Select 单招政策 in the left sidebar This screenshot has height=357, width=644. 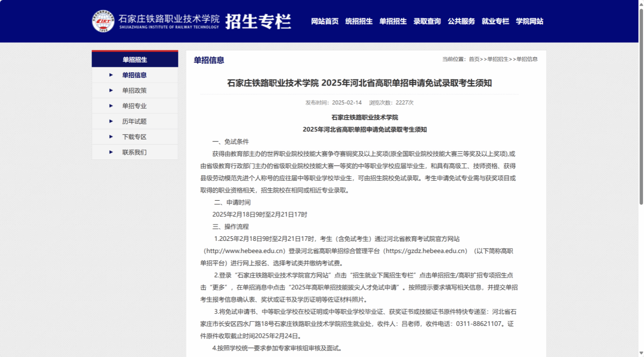coord(135,91)
